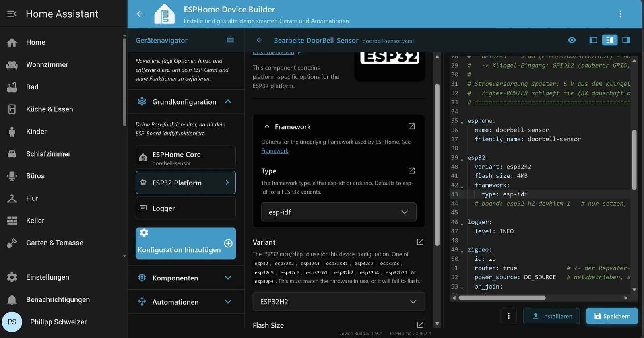Open Variant documentation external link icon
This screenshot has height=338, width=644.
pos(420,242)
